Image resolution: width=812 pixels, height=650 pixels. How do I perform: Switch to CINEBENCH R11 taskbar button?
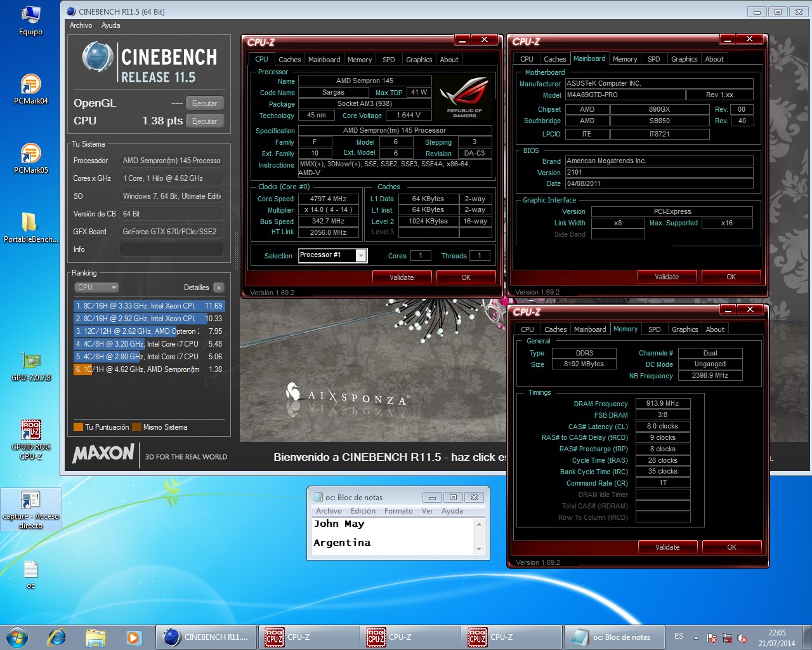coord(206,637)
